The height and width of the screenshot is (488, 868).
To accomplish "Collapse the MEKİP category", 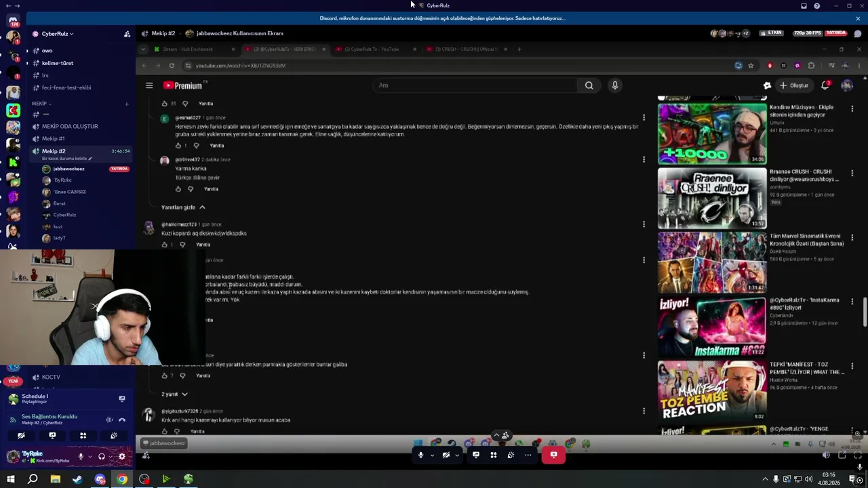I will [x=41, y=104].
